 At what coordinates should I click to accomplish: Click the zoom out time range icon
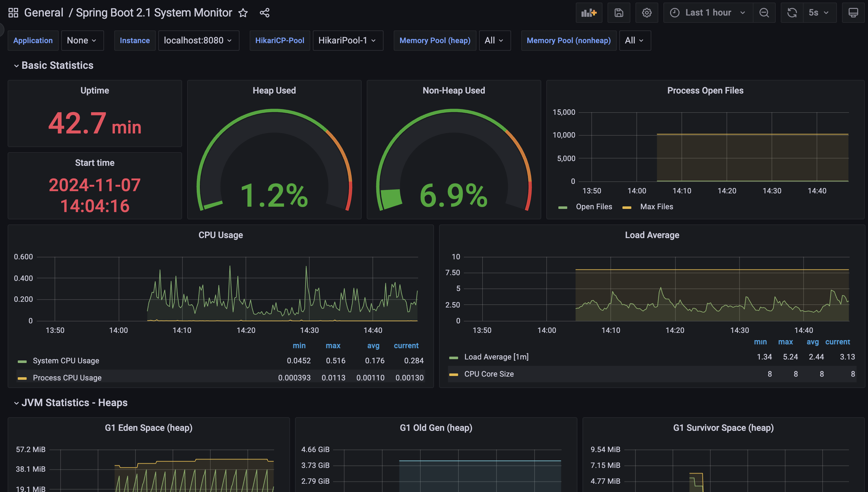point(764,13)
